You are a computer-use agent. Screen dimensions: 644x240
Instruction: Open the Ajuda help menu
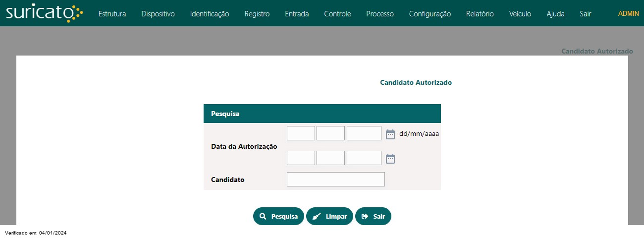555,14
